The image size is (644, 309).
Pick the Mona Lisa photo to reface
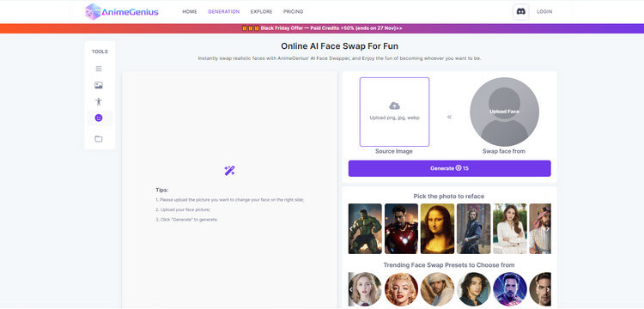pos(437,228)
